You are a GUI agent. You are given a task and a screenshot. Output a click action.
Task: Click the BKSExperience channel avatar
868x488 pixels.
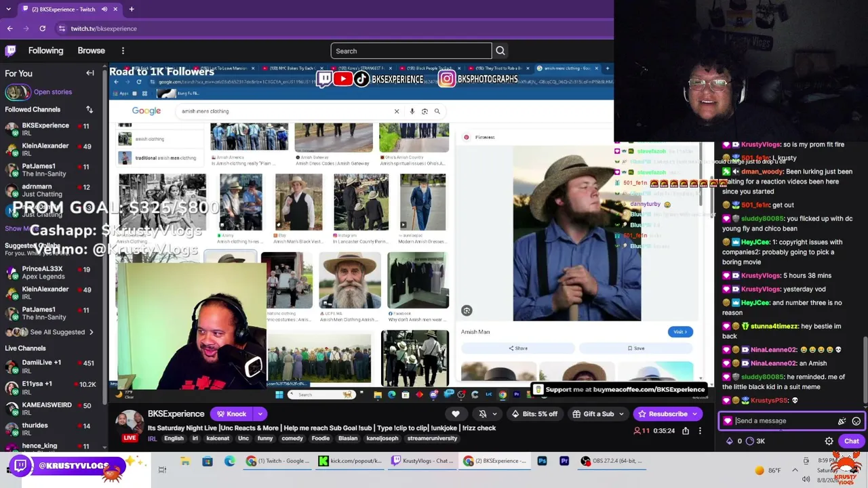(129, 424)
